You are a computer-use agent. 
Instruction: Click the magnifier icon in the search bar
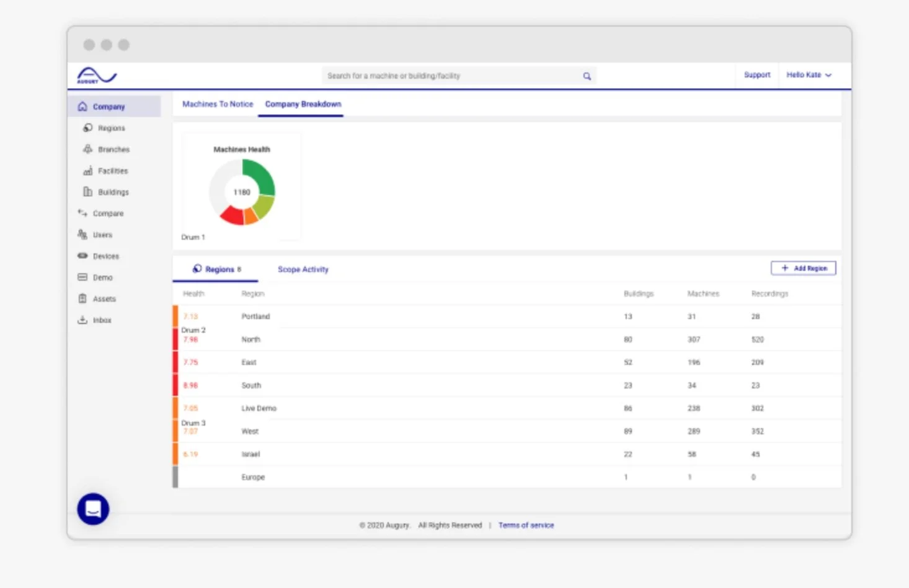point(587,76)
